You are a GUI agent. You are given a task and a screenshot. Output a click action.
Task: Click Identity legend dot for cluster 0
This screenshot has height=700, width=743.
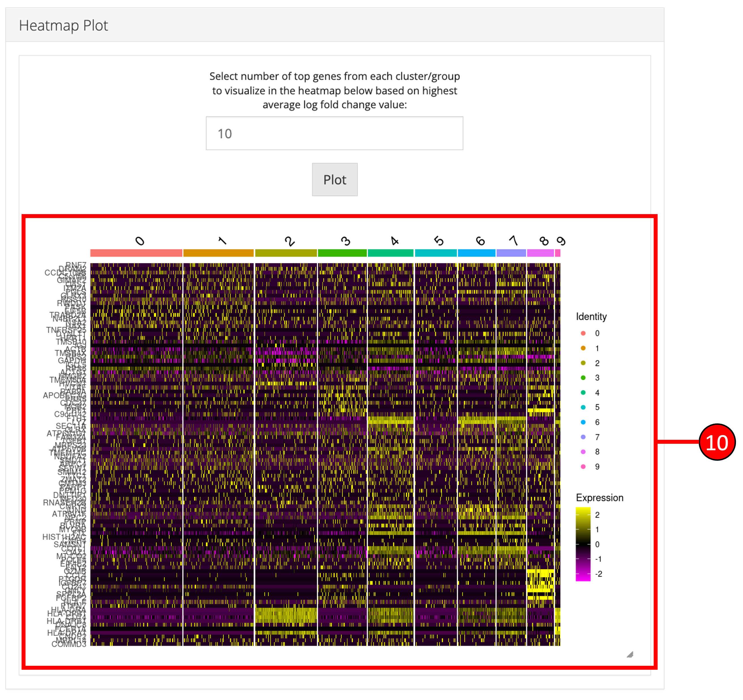point(583,333)
